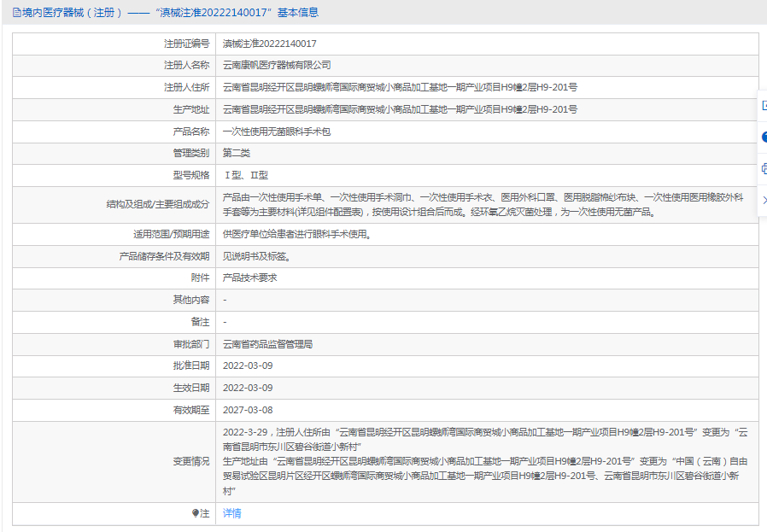Click the registrant name 云南康帆医疗器械有限公司
This screenshot has width=767, height=532.
tap(277, 65)
